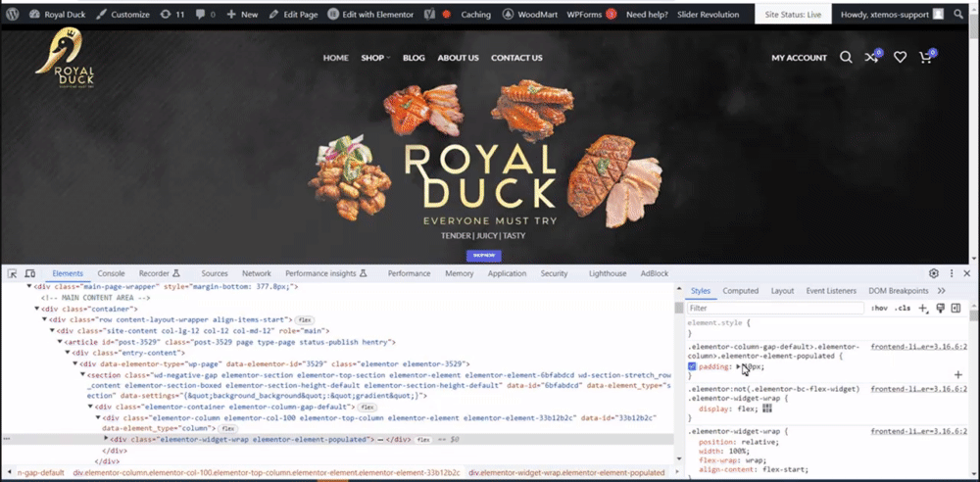The width and height of the screenshot is (980, 482).
Task: Open the compare products icon
Action: click(x=873, y=57)
